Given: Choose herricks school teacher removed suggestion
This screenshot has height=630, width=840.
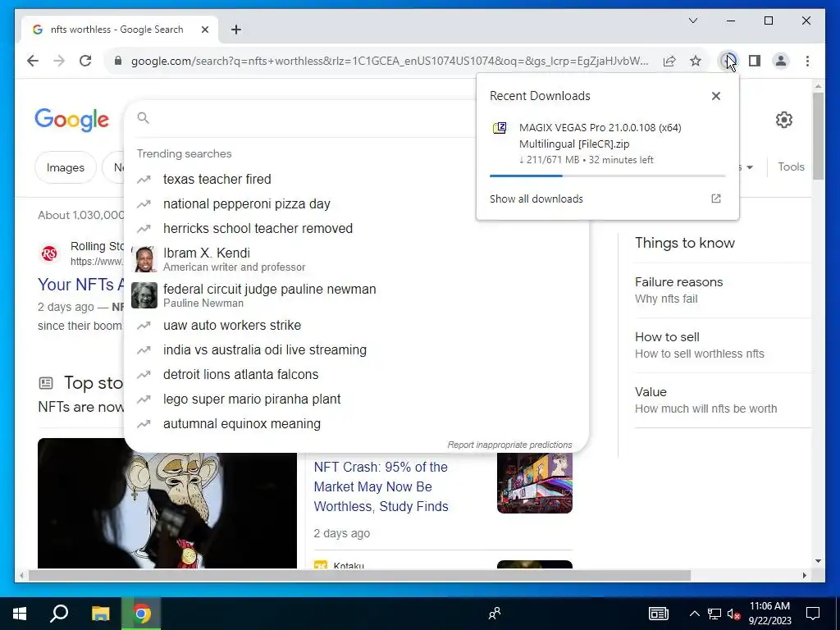Looking at the screenshot, I should pos(356,228).
